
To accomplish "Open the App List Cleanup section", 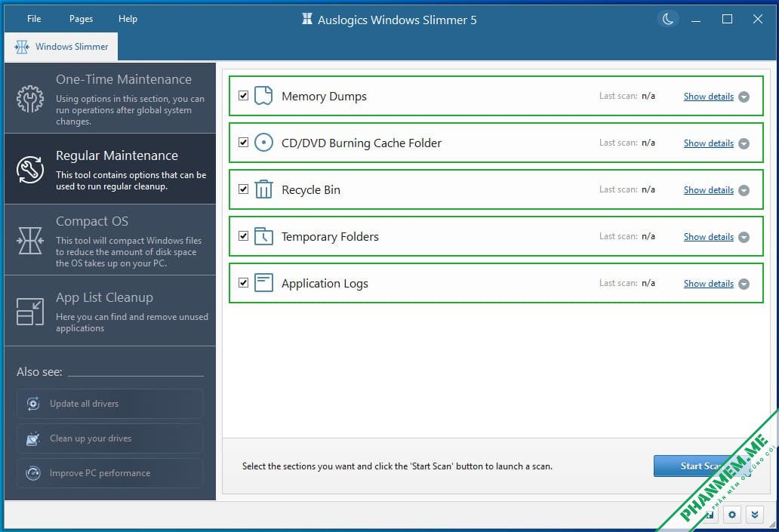I will tap(110, 312).
